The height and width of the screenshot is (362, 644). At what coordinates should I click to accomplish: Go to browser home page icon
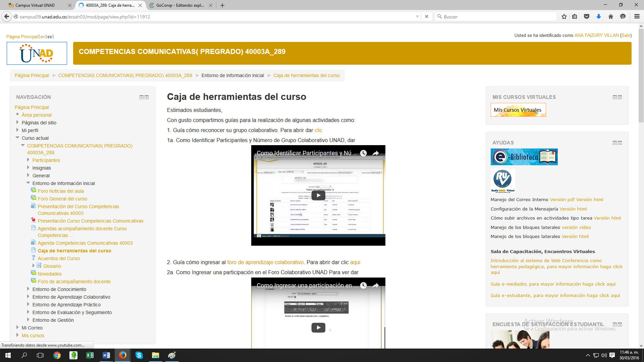tap(611, 16)
